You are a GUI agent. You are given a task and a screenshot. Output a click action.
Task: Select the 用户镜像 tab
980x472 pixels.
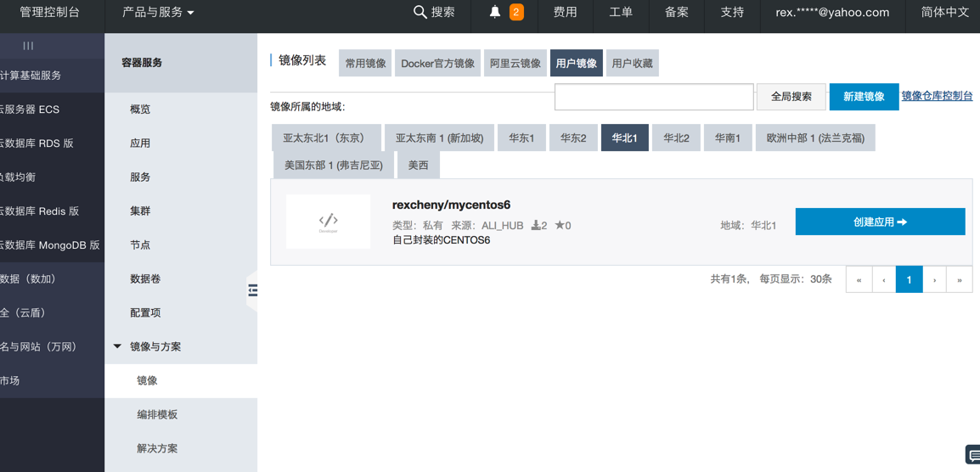[x=577, y=63]
